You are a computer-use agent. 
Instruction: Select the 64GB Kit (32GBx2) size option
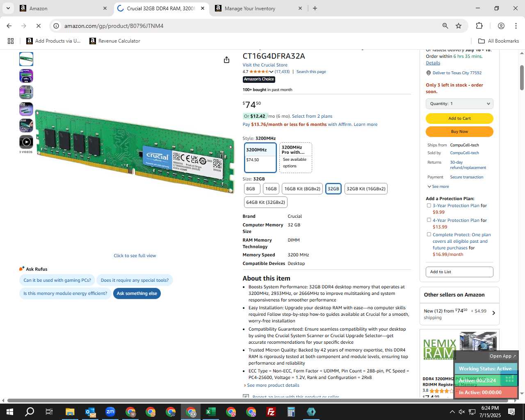click(265, 202)
